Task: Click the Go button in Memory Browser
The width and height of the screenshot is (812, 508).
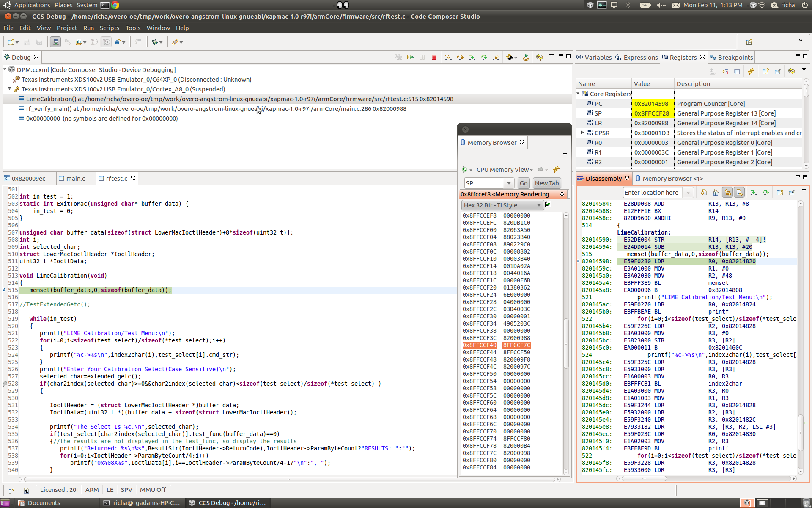Action: (524, 183)
